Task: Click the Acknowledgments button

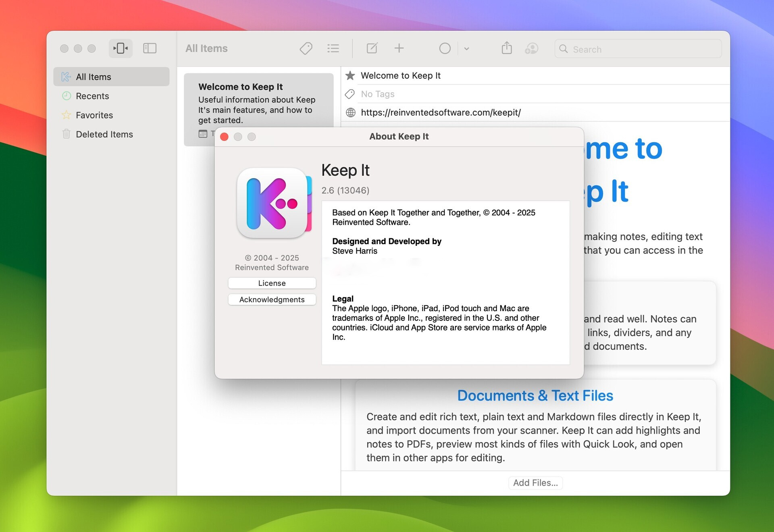Action: (x=272, y=299)
